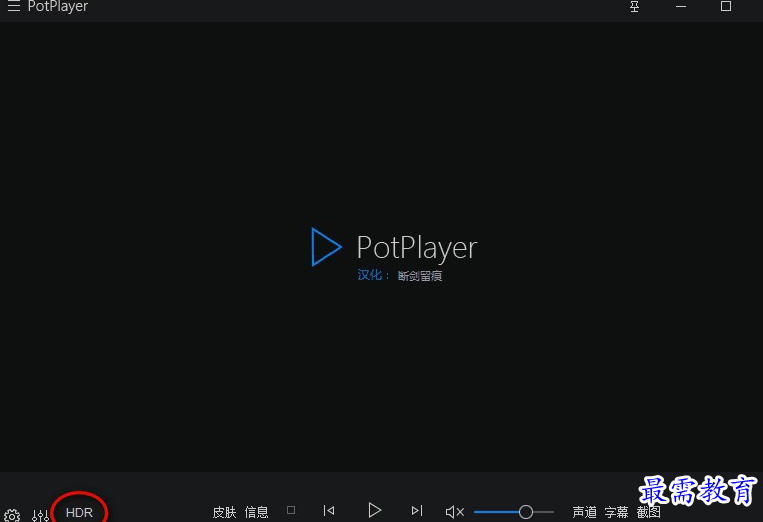This screenshot has height=522, width=763.
Task: Click the PotPlayer title text in the title bar
Action: [57, 7]
